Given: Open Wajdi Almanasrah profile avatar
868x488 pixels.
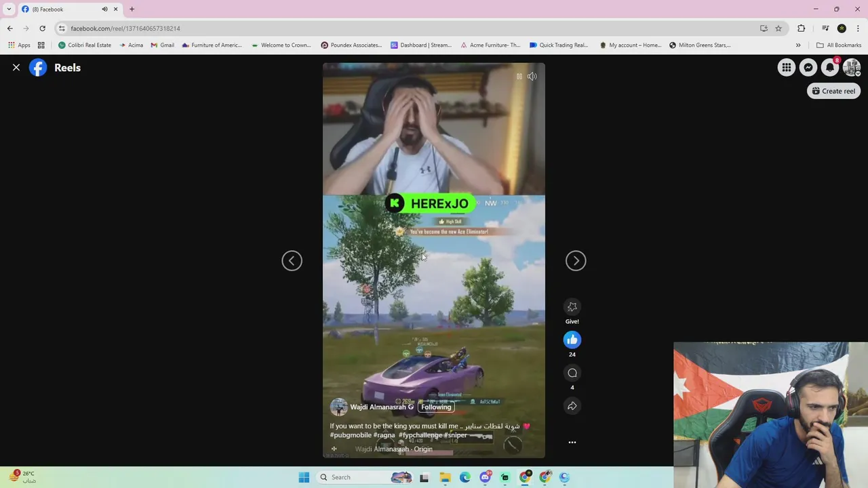Looking at the screenshot, I should pos(338,407).
